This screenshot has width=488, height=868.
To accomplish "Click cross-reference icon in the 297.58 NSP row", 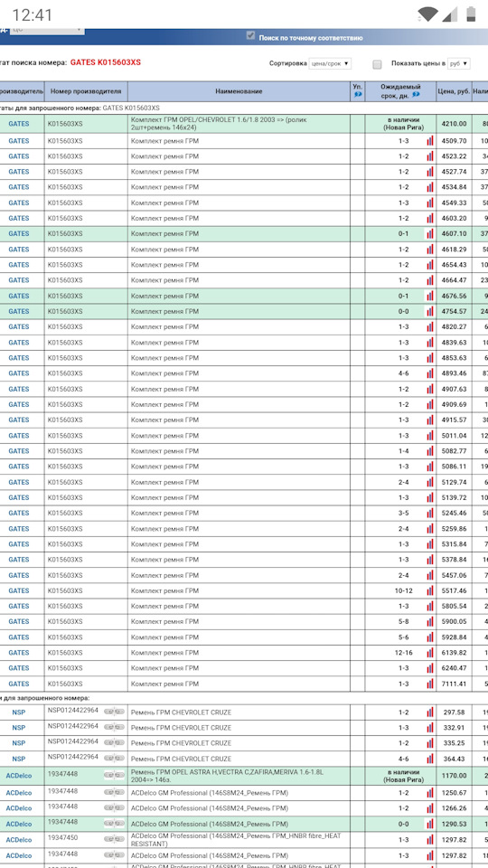I will point(114,711).
